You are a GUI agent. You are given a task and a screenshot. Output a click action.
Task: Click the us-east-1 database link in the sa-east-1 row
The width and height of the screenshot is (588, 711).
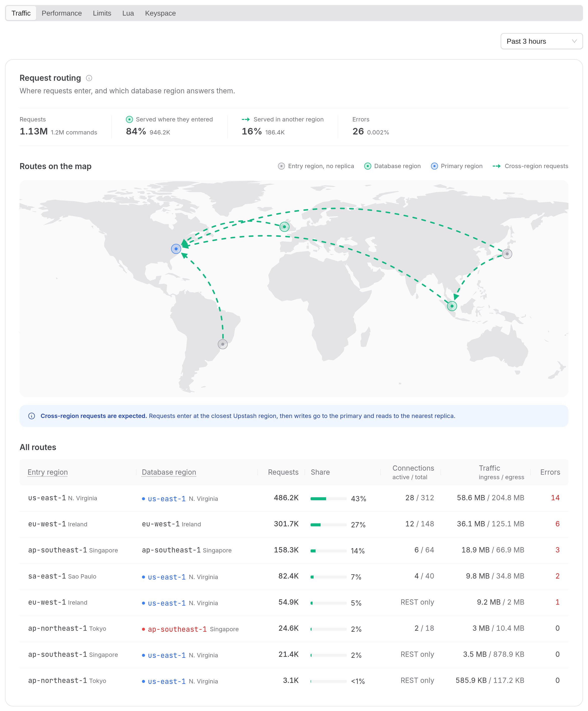click(x=167, y=577)
